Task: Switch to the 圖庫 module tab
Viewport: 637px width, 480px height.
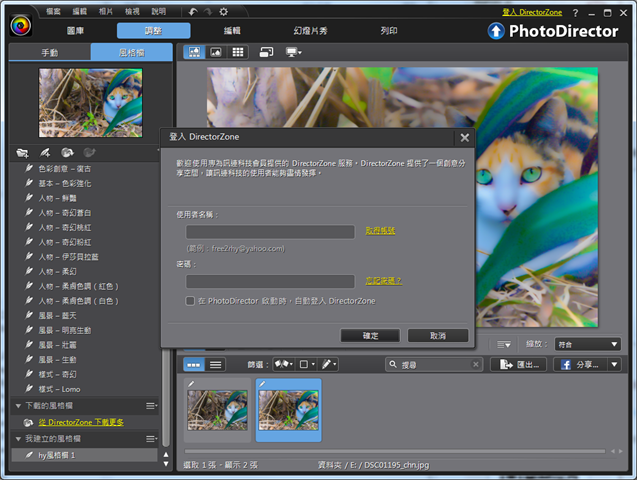Action: (75, 31)
